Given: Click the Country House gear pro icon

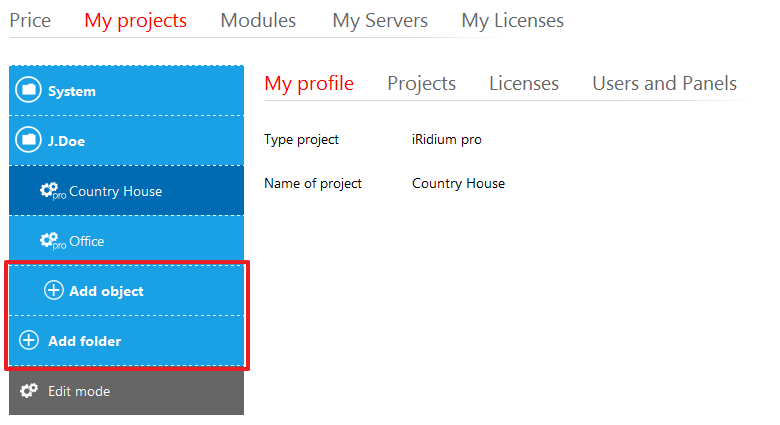Looking at the screenshot, I should [x=51, y=191].
